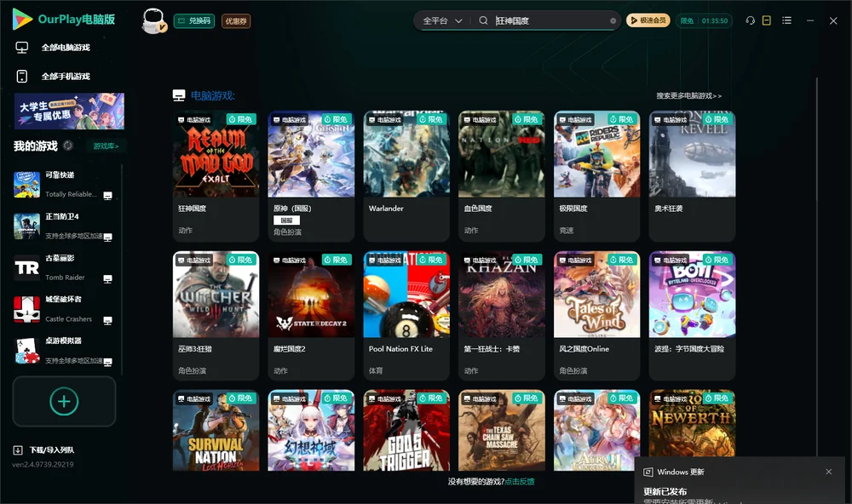Click the add game plus button
Image resolution: width=852 pixels, height=504 pixels.
click(x=64, y=401)
